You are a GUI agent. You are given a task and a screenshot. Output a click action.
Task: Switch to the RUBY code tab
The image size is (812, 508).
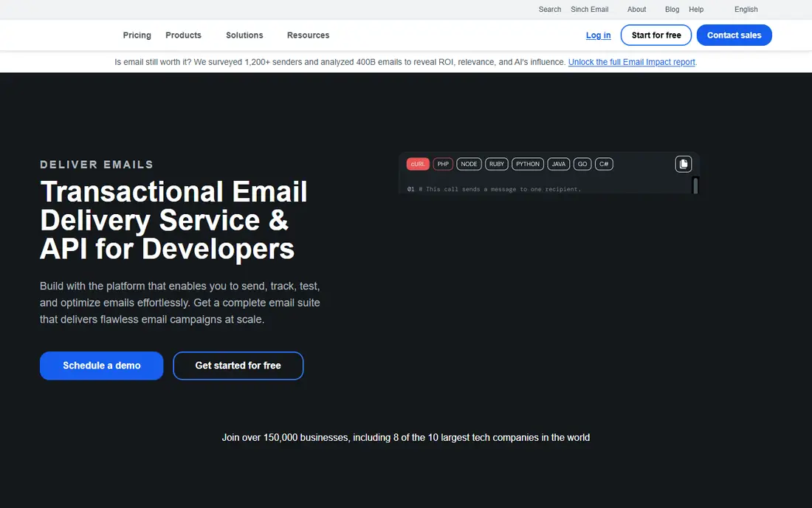tap(496, 164)
